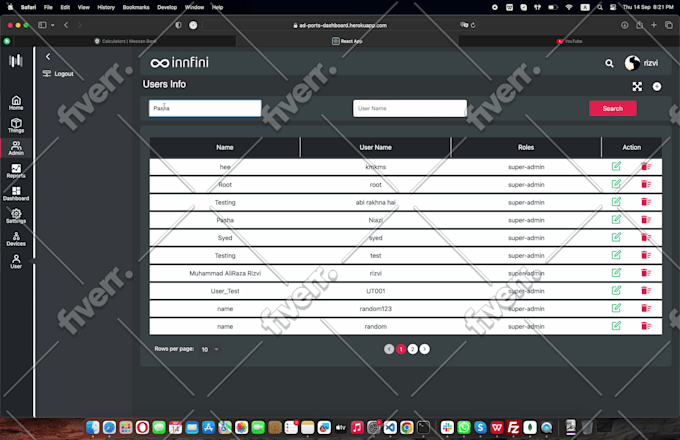
Task: Open WhatsApp from the Dock
Action: 464,428
